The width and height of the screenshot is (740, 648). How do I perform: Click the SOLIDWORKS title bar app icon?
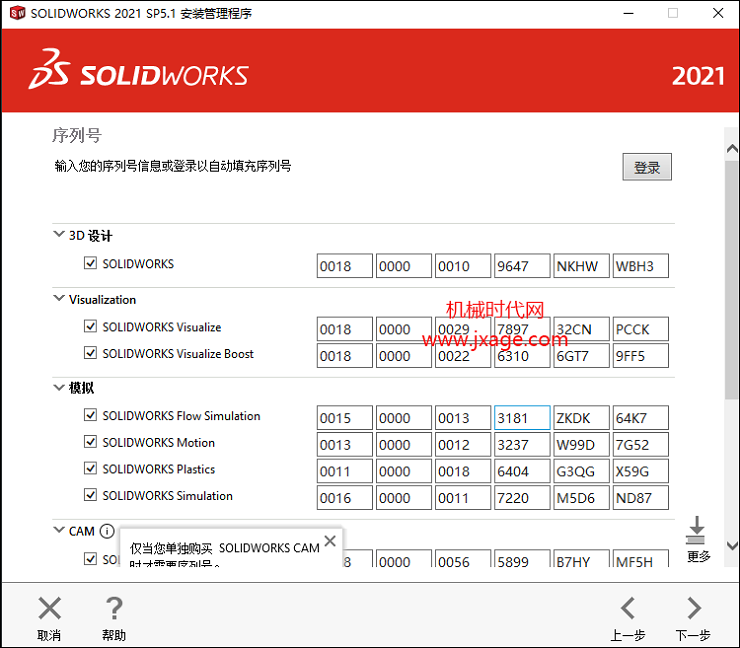(17, 13)
